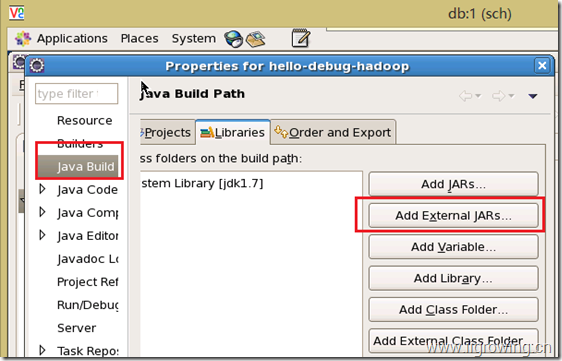The image size is (562, 361).
Task: Click the Add External JARs... button
Action: tap(453, 215)
